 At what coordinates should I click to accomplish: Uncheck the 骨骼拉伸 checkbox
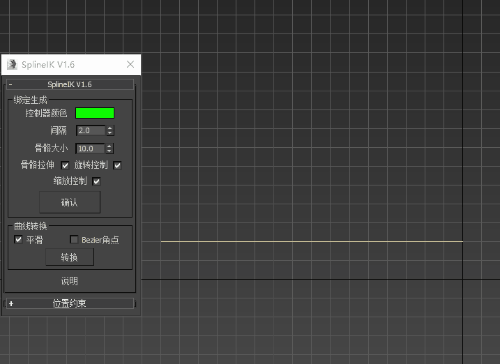click(65, 165)
